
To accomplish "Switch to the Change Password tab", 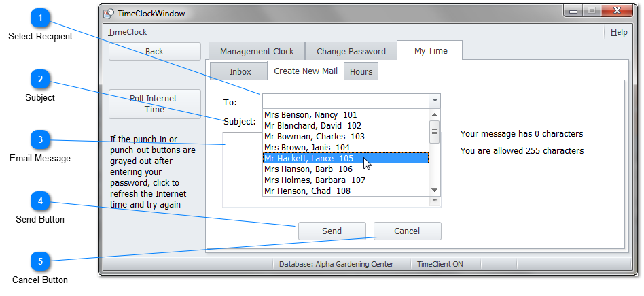I will [x=351, y=52].
